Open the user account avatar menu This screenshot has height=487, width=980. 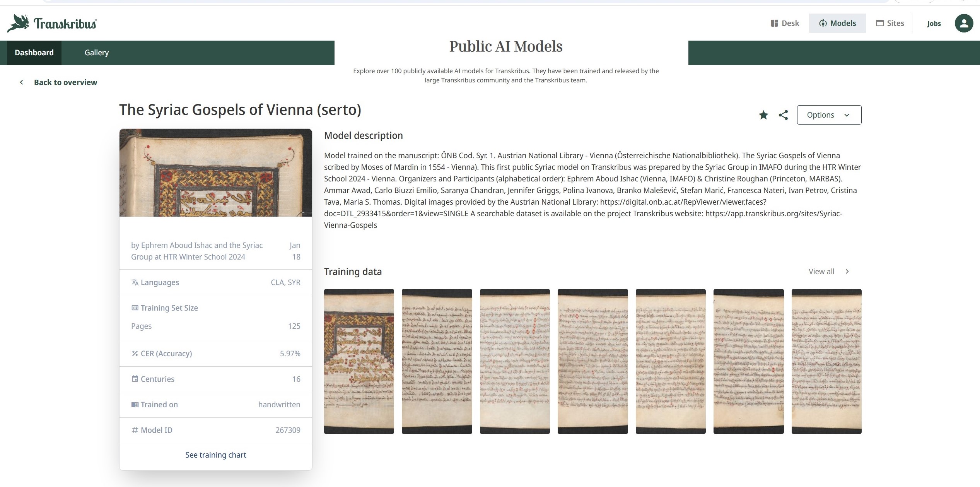click(x=964, y=23)
